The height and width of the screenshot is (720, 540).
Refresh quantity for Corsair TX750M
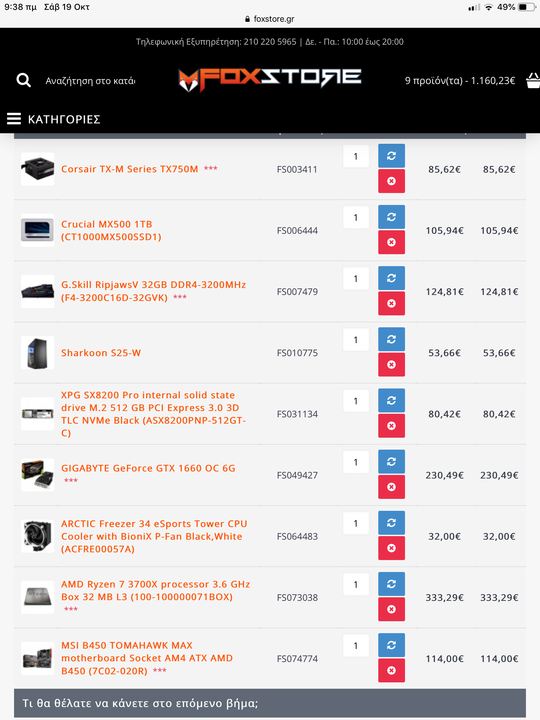pyautogui.click(x=391, y=156)
